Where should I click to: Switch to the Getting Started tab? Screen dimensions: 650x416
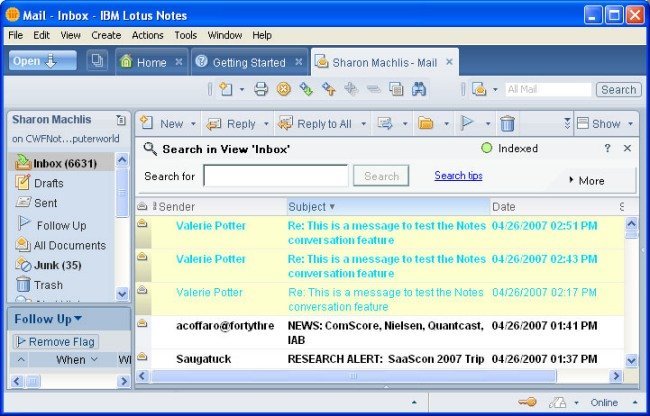[x=248, y=62]
